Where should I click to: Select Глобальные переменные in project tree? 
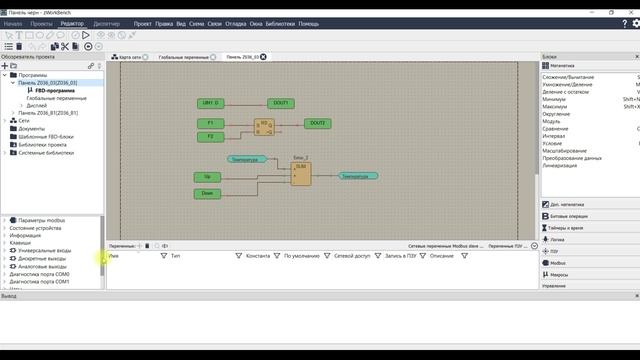coord(57,98)
